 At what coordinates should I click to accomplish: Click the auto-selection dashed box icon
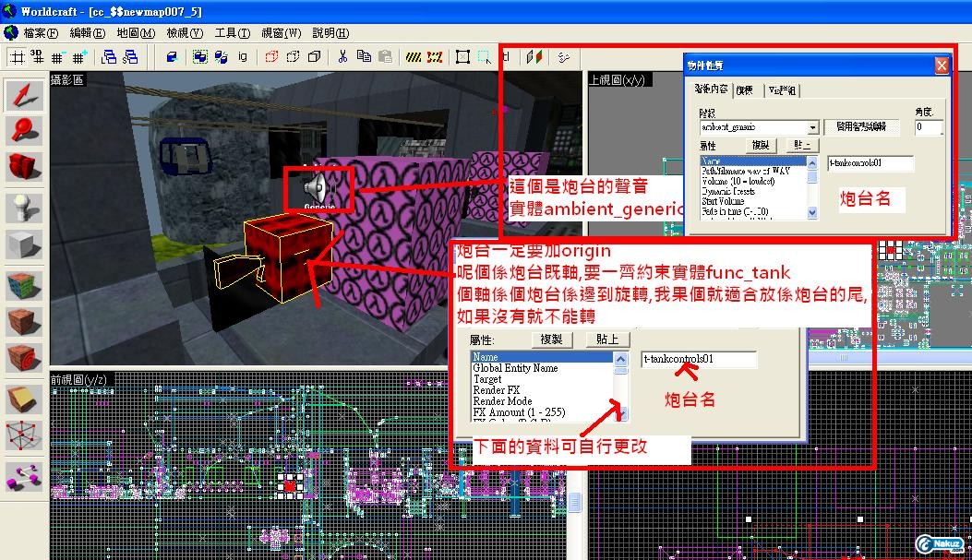point(484,57)
